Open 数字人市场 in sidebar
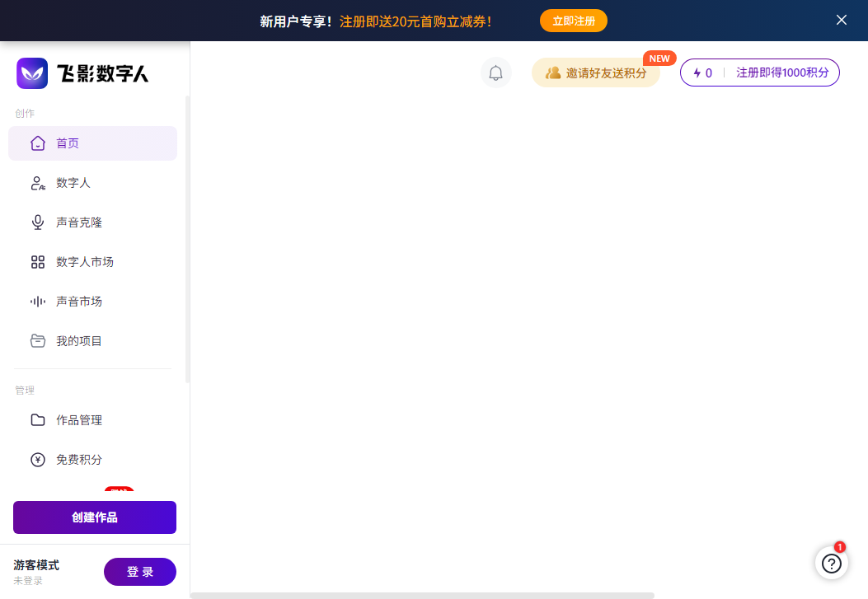 coord(92,262)
